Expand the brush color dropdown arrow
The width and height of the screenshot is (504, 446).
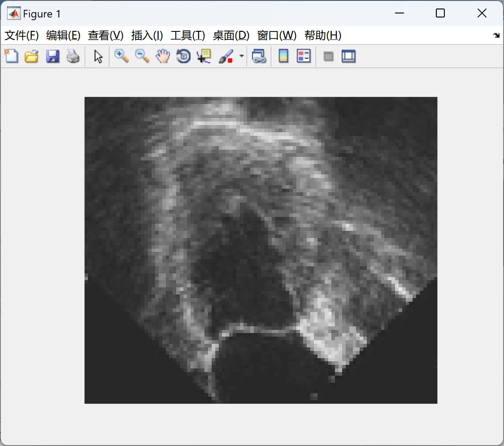point(241,56)
